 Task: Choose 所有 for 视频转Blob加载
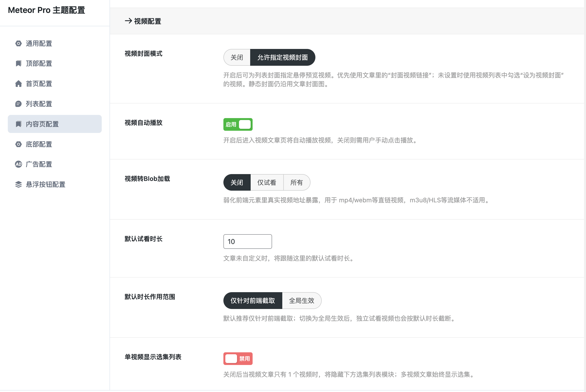tap(296, 183)
